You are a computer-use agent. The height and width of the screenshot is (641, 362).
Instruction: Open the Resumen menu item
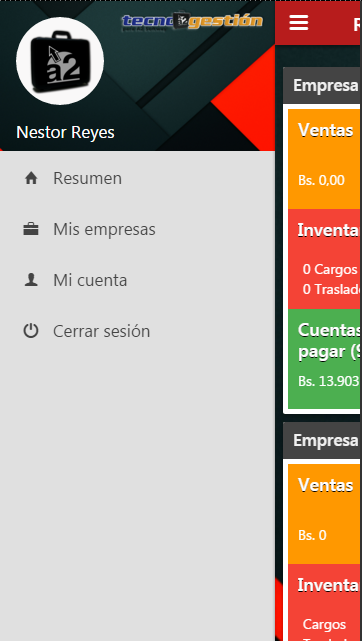click(137, 179)
